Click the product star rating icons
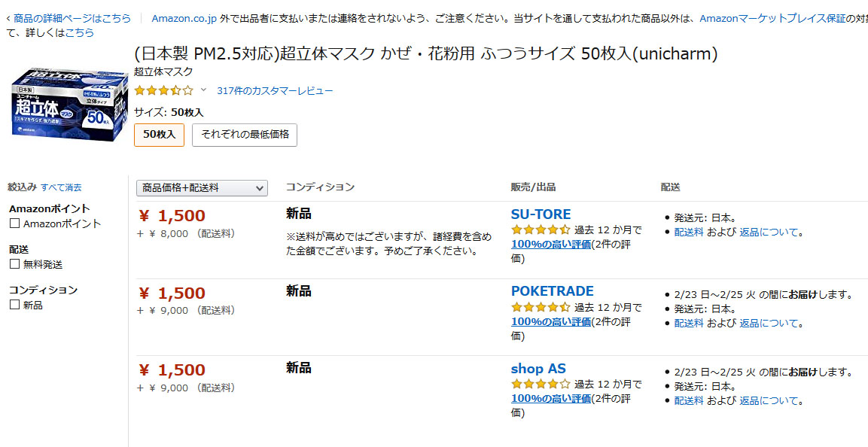 (x=163, y=90)
